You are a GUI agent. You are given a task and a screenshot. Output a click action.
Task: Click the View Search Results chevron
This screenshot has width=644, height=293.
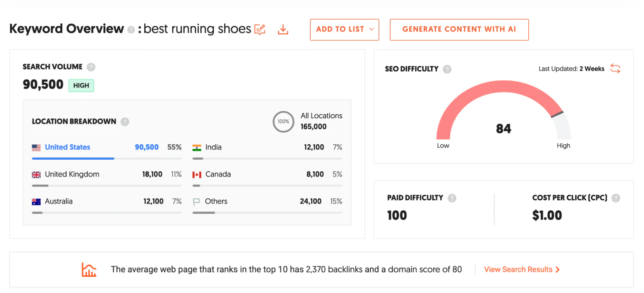(558, 269)
